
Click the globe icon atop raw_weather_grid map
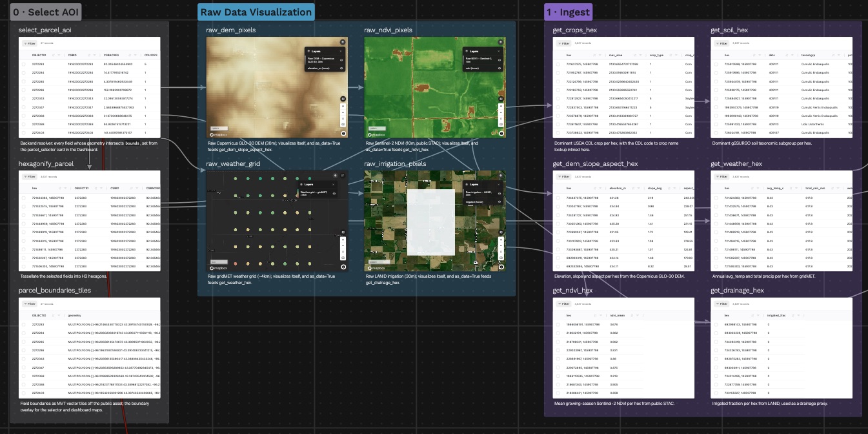[x=335, y=176]
